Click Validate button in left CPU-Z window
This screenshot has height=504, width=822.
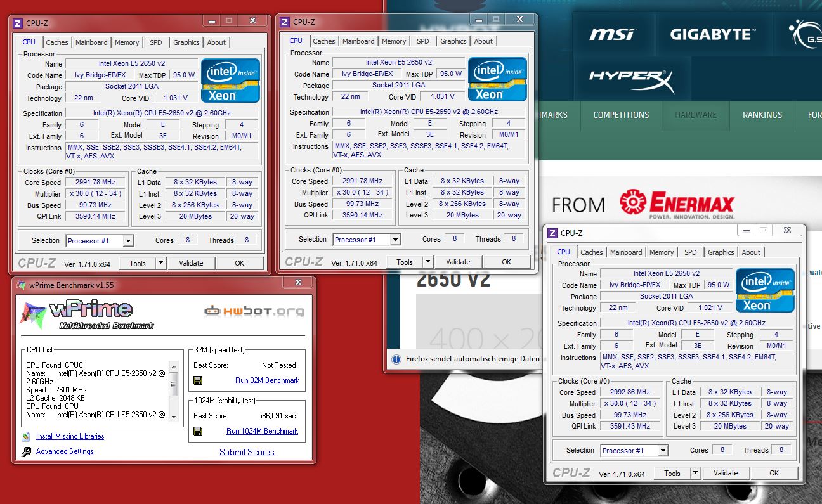(191, 263)
